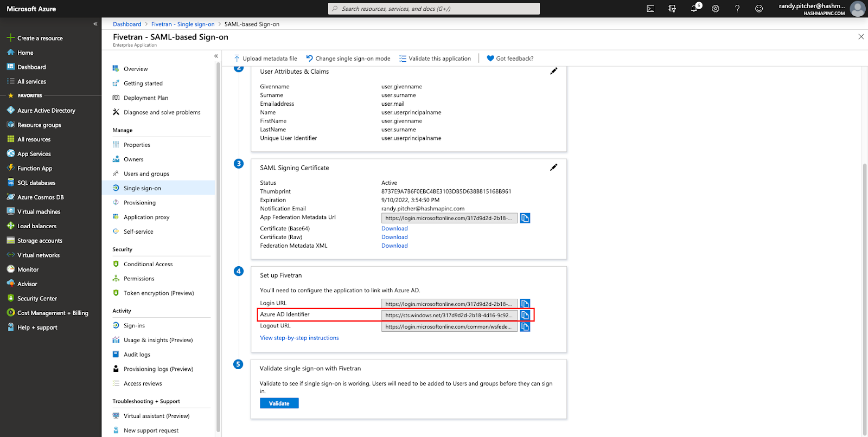868x437 pixels.
Task: Copy the App Federation Metadata Url
Action: 525,218
